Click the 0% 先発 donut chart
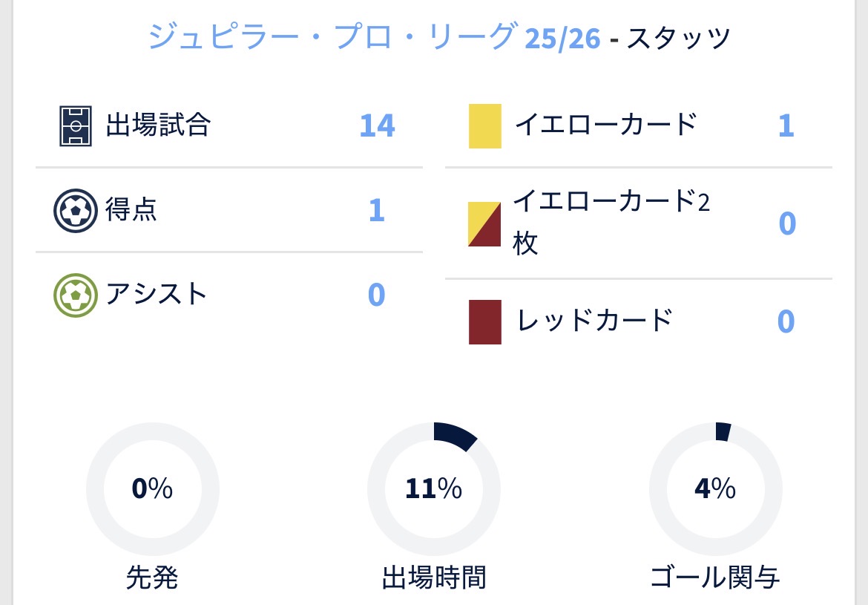 pos(153,488)
